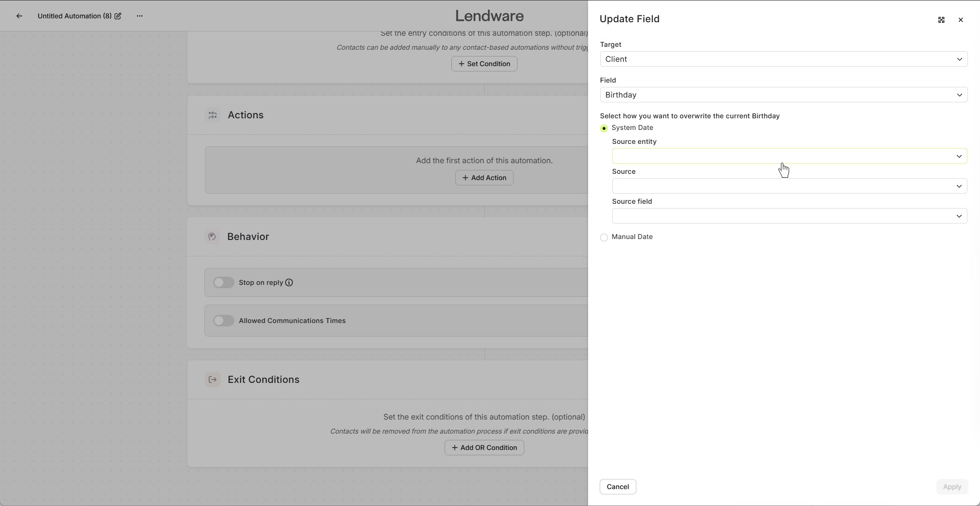Rename automation using the pencil icon
Image resolution: width=980 pixels, height=506 pixels.
pyautogui.click(x=117, y=16)
